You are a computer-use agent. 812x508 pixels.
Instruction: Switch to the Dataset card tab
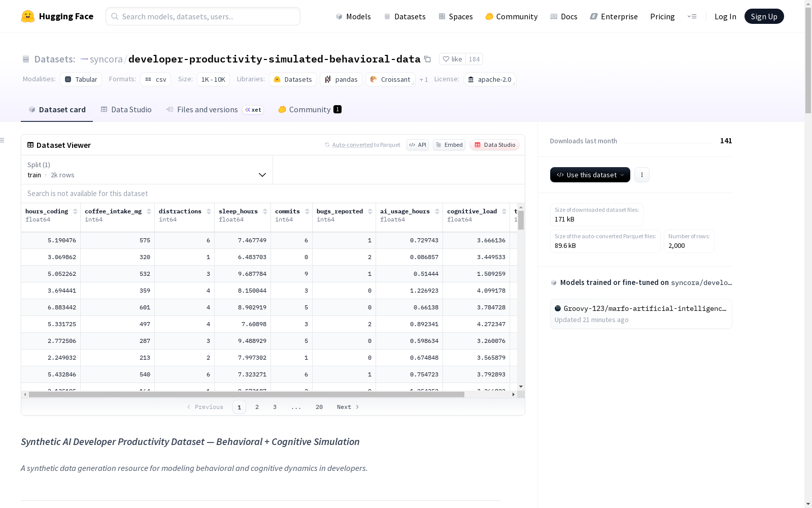pos(57,110)
